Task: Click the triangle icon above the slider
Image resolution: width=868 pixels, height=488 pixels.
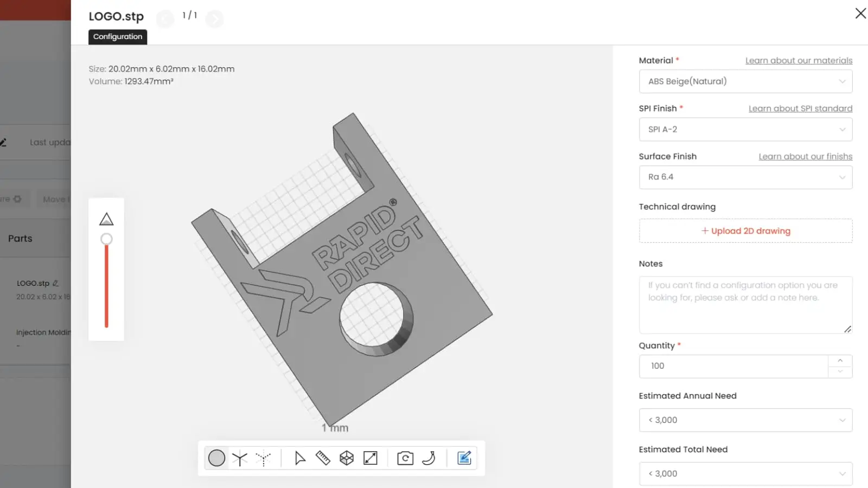Action: tap(106, 219)
